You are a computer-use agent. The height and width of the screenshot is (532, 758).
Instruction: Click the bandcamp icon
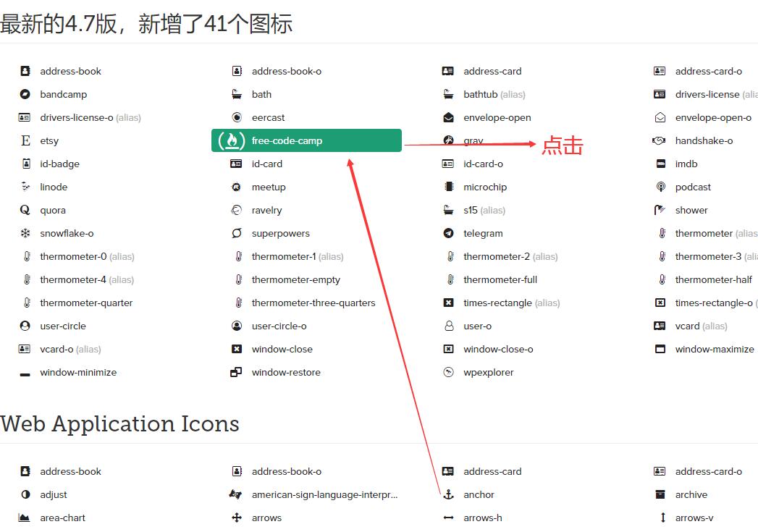[25, 94]
